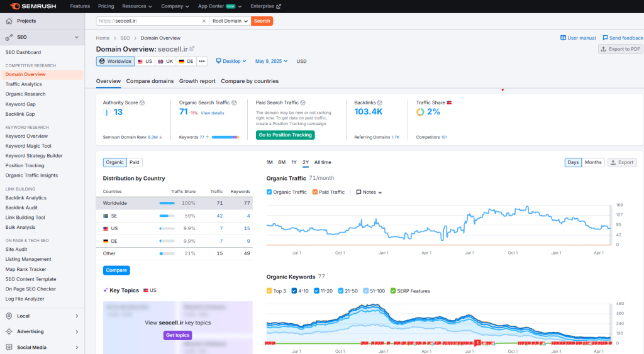Switch to Compare domains tab

(150, 81)
